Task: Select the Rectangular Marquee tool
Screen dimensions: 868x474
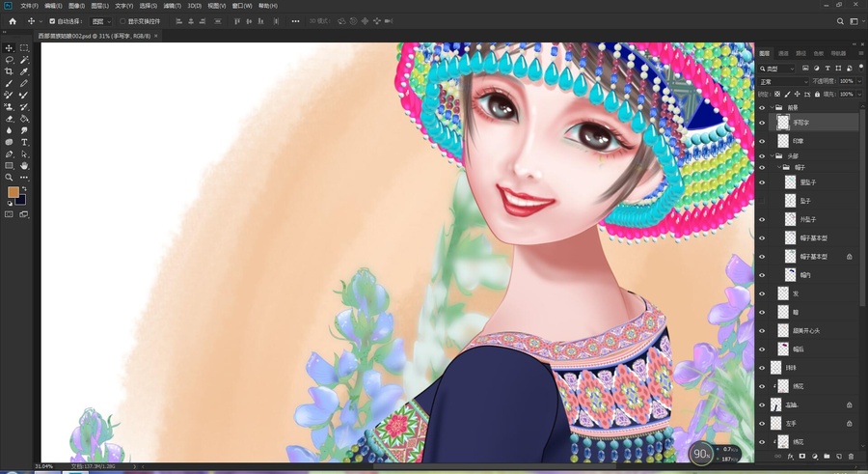Action: point(24,48)
